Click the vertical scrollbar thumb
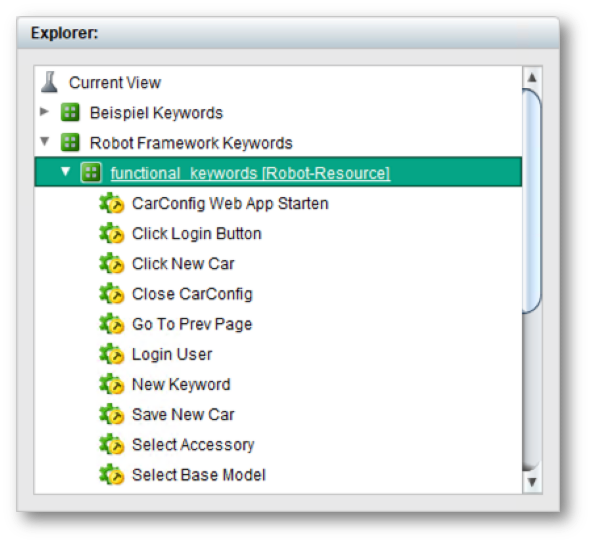Viewport: 591px width, 543px height. tap(532, 201)
